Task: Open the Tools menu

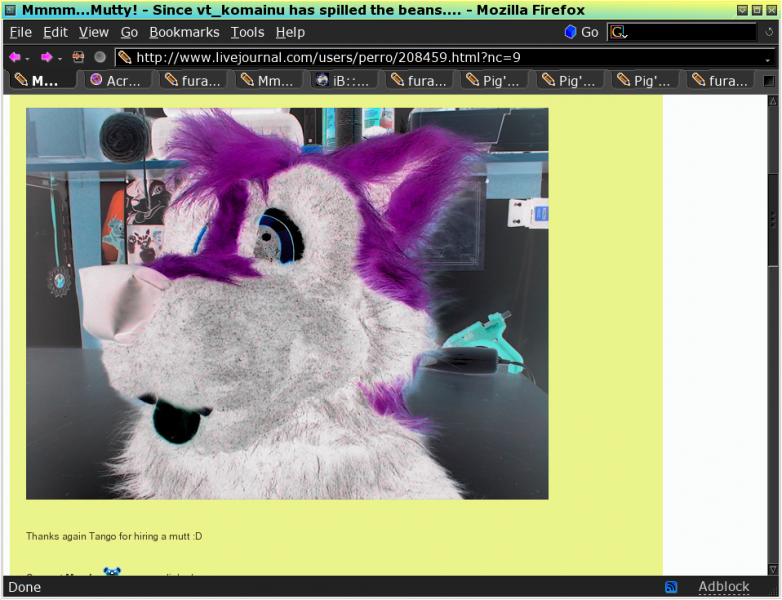Action: click(247, 32)
